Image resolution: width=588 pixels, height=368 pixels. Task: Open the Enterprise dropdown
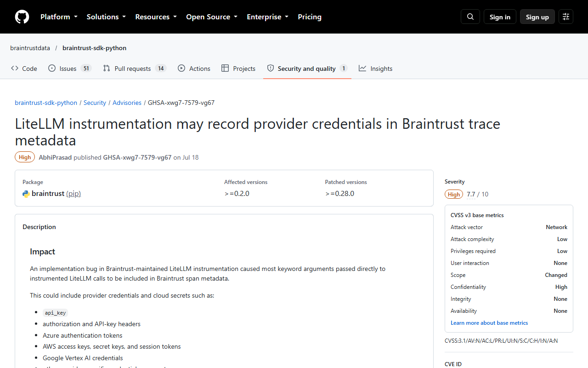click(x=268, y=17)
